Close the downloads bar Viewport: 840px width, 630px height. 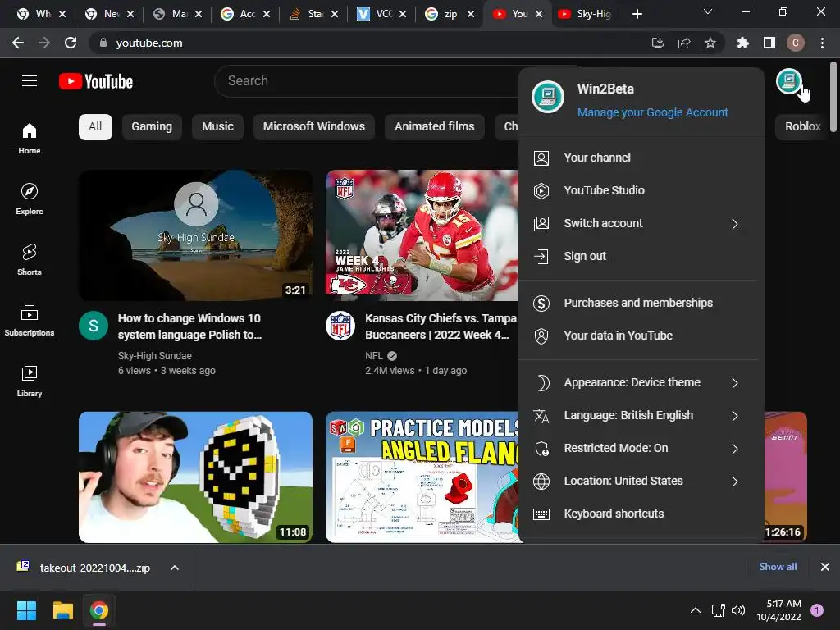coord(825,567)
